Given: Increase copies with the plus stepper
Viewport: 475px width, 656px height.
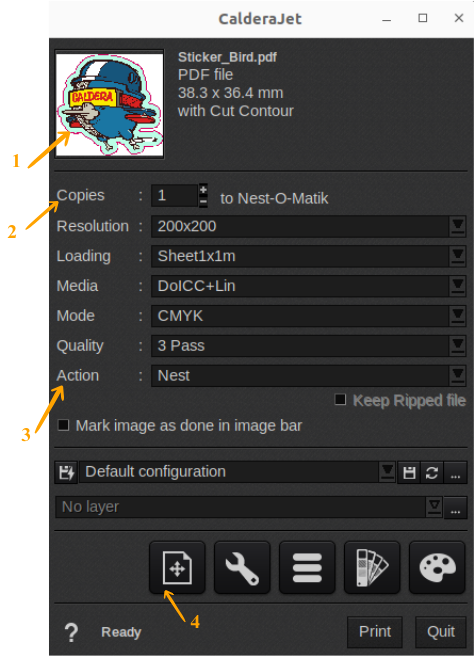Looking at the screenshot, I should point(203,190).
